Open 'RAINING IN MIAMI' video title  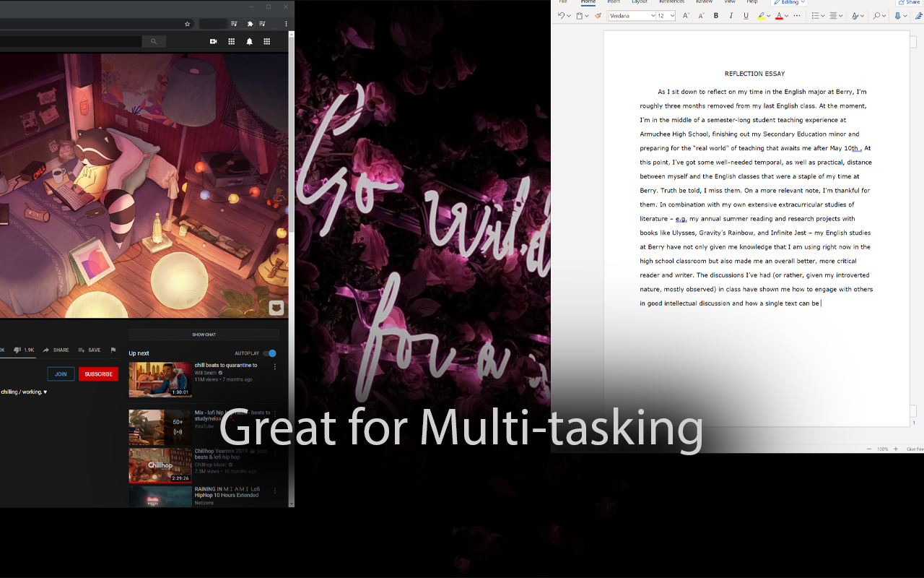(x=227, y=492)
